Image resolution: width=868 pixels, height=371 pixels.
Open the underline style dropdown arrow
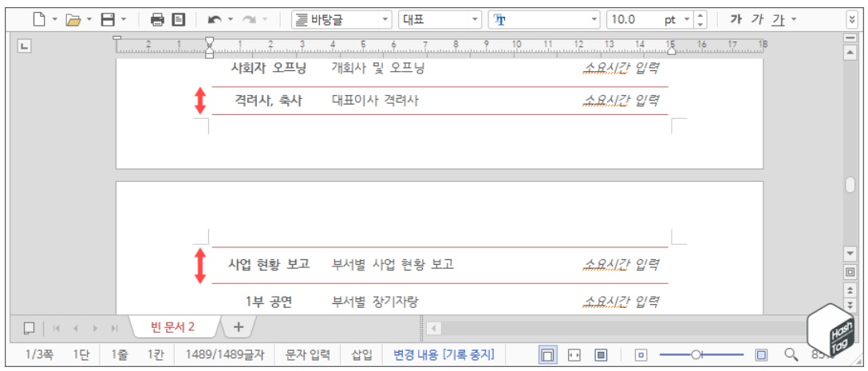point(794,20)
